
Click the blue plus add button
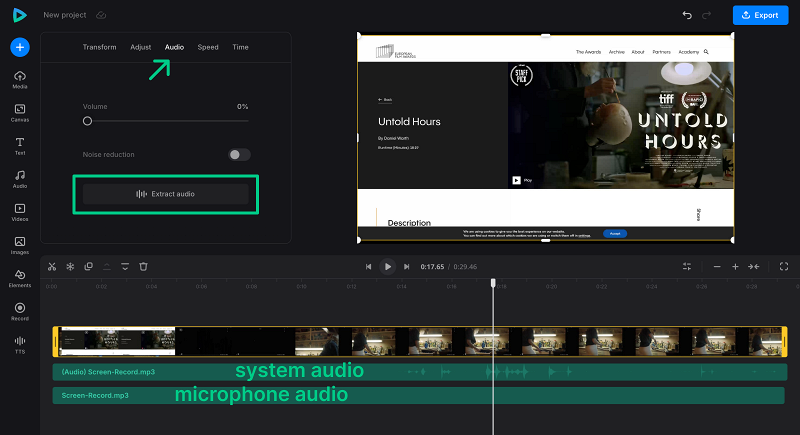point(20,47)
